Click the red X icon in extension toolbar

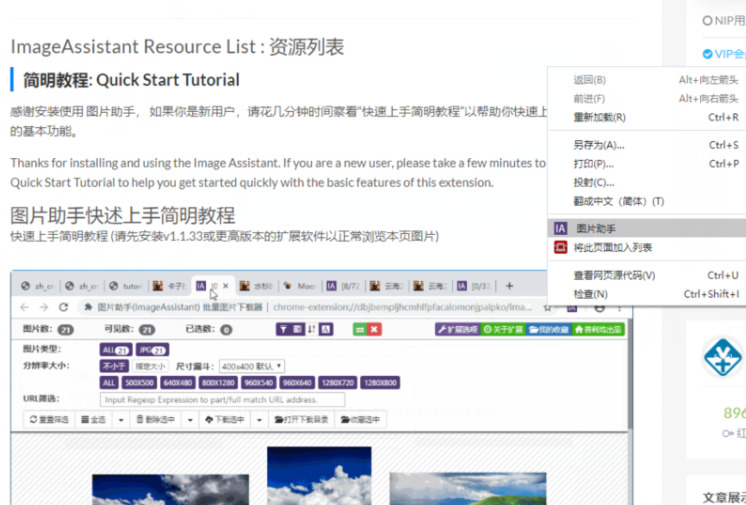374,329
